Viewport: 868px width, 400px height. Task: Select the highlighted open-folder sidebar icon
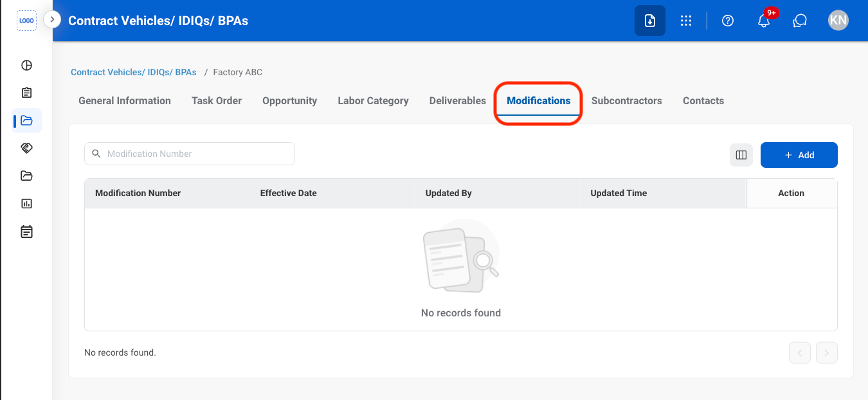26,120
